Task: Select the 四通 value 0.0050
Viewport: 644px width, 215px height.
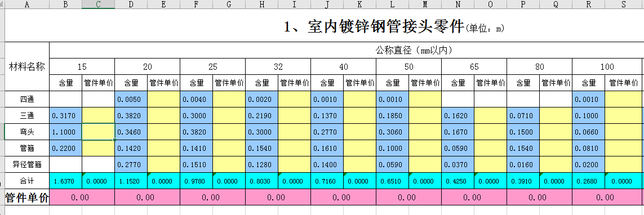Action: [x=131, y=99]
